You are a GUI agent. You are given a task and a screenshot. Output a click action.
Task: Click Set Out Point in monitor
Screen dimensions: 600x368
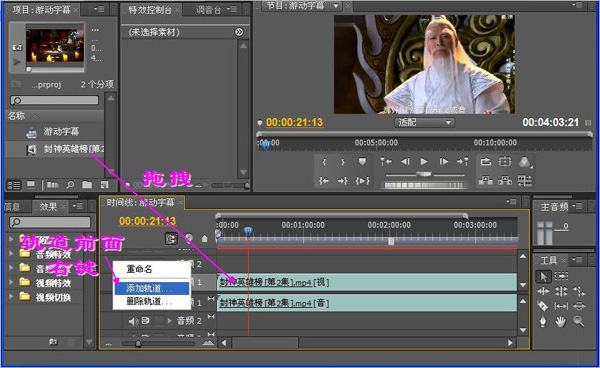click(x=342, y=162)
